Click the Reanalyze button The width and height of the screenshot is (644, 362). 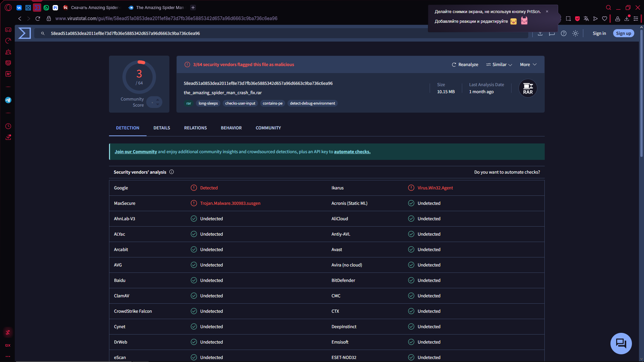click(465, 64)
